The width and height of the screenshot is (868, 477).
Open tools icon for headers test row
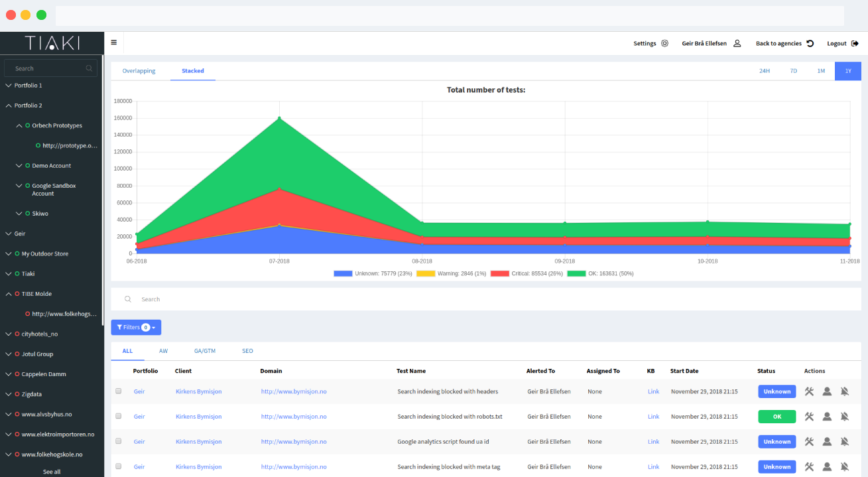coord(809,391)
